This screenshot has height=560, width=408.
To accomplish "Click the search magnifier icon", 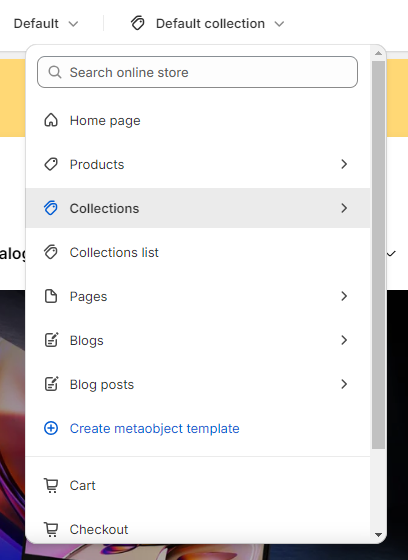I will (55, 72).
